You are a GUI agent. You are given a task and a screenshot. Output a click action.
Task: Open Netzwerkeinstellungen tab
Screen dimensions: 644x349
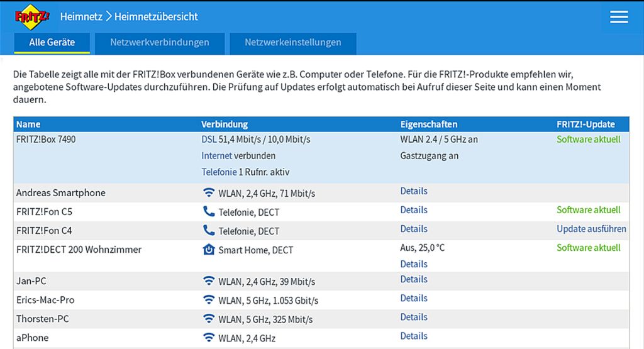pos(293,43)
